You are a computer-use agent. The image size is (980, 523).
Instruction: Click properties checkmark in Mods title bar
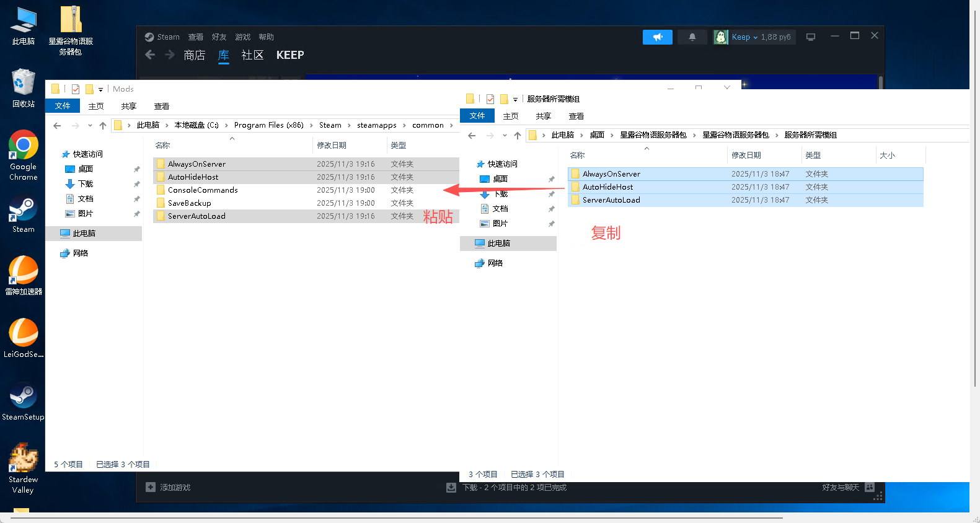76,89
